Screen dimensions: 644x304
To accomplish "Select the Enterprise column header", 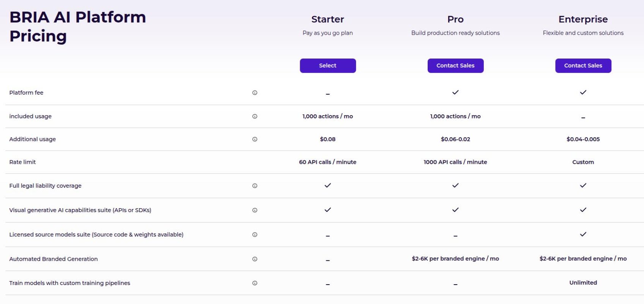I will [x=583, y=19].
